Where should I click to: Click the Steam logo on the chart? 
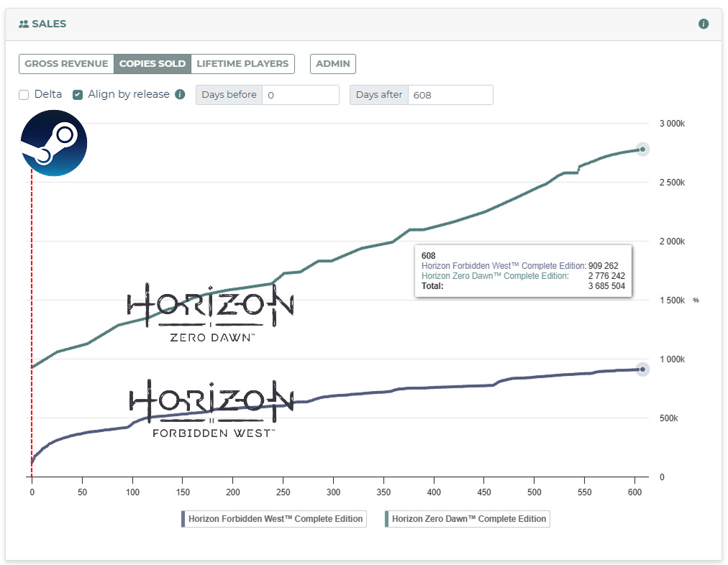tap(53, 143)
